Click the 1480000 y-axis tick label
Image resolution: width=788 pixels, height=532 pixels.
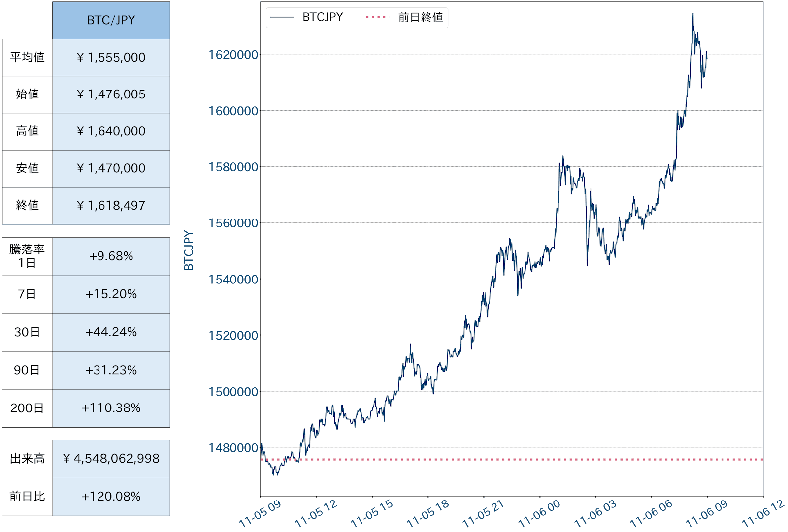tap(233, 448)
